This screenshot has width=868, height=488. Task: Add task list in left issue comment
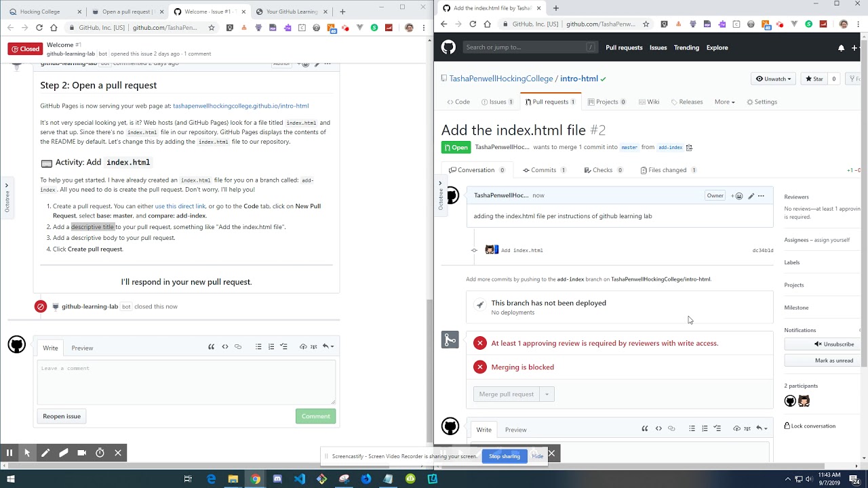[x=284, y=347]
